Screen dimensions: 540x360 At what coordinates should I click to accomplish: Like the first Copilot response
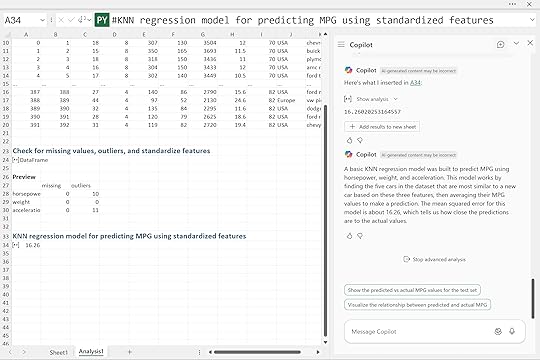(x=349, y=140)
